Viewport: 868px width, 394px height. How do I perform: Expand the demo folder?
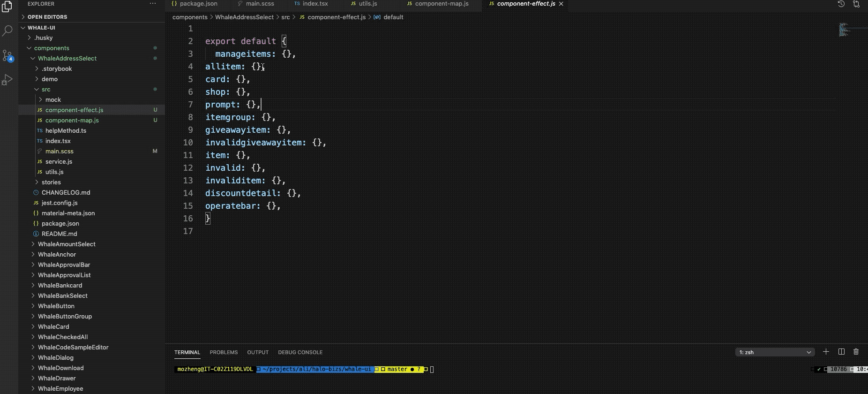tap(91, 79)
